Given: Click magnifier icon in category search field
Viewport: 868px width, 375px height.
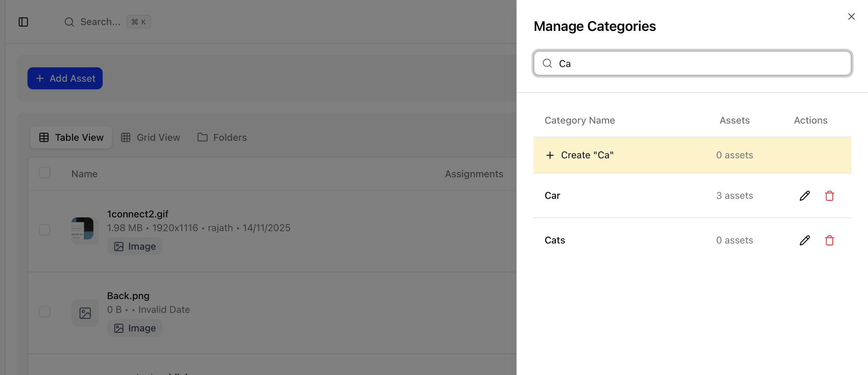Looking at the screenshot, I should click(547, 63).
